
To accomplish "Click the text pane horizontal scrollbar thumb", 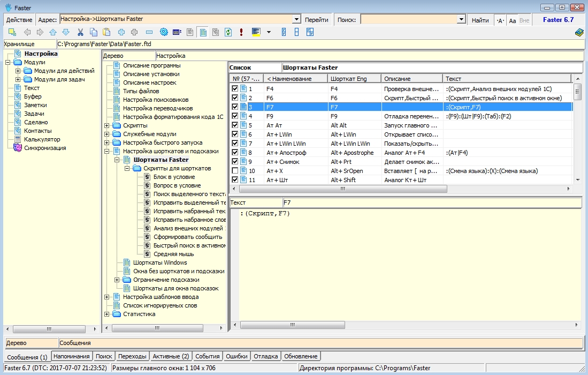I will click(293, 325).
